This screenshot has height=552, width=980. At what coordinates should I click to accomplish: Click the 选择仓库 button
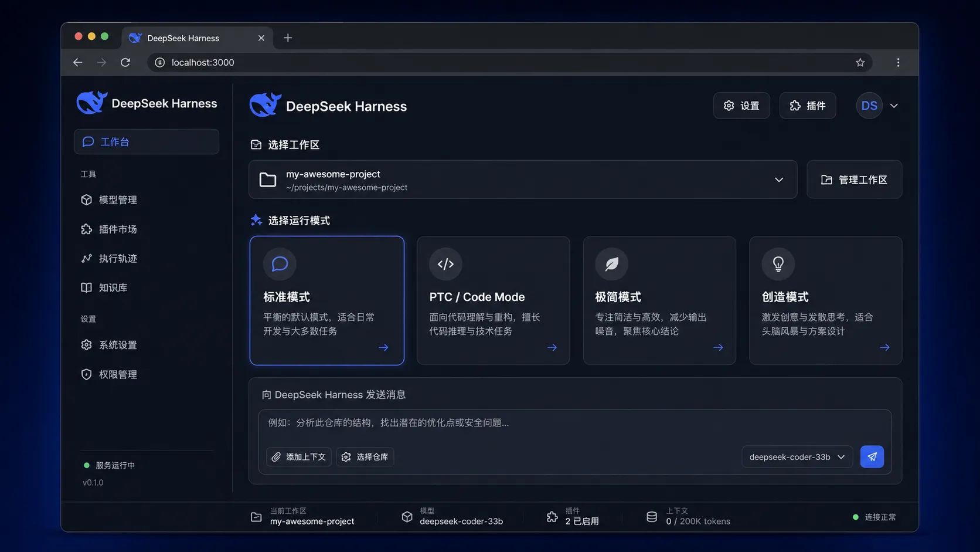[365, 457]
